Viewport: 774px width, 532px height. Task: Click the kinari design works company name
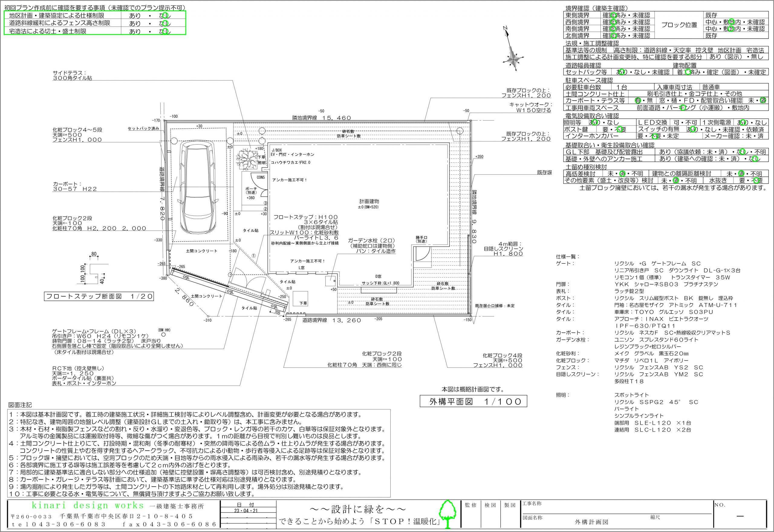tap(88, 506)
